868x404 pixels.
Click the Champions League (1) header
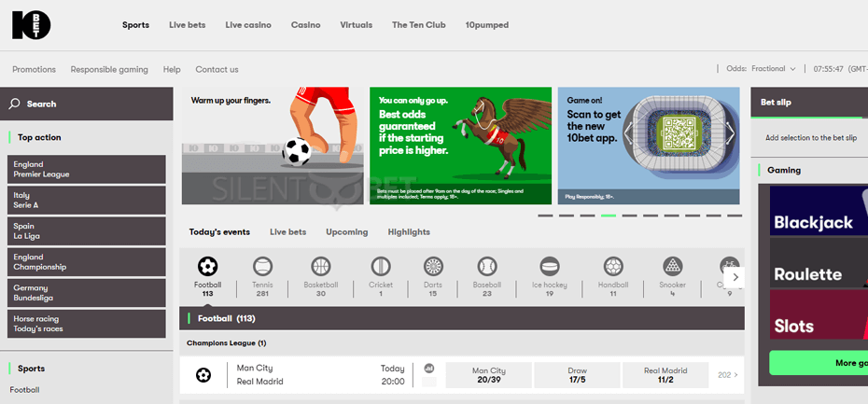[x=462, y=343]
